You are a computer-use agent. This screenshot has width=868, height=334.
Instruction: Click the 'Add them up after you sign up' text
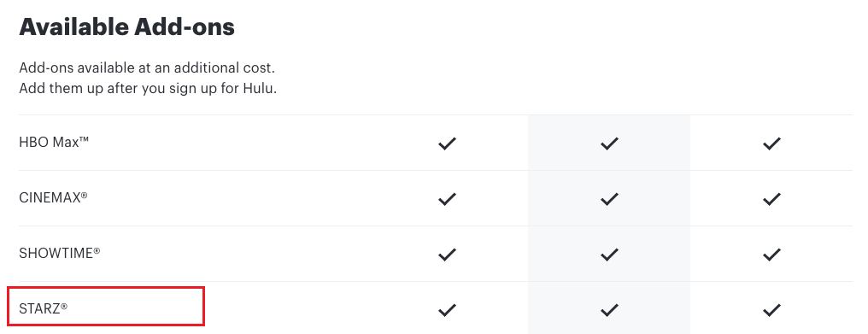point(148,89)
